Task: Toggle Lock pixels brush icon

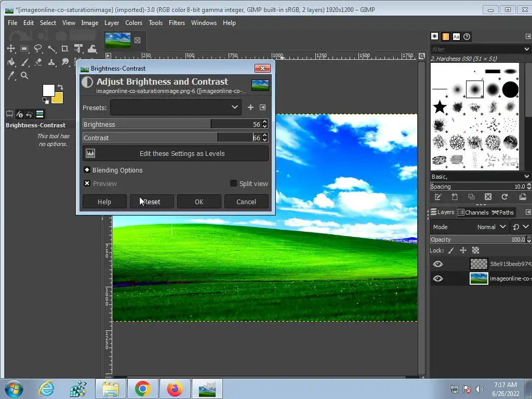Action: (451, 250)
